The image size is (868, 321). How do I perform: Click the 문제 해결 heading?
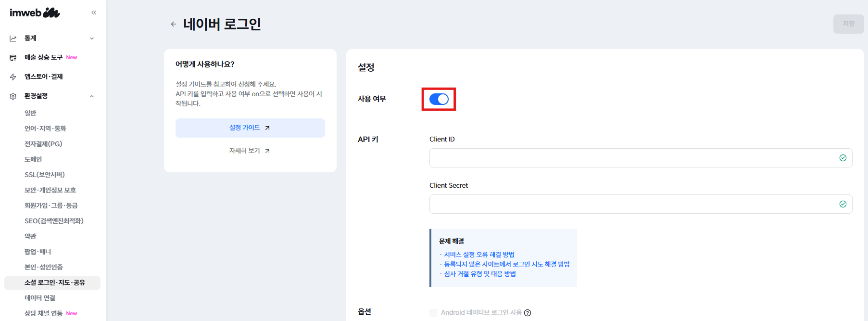tap(452, 241)
